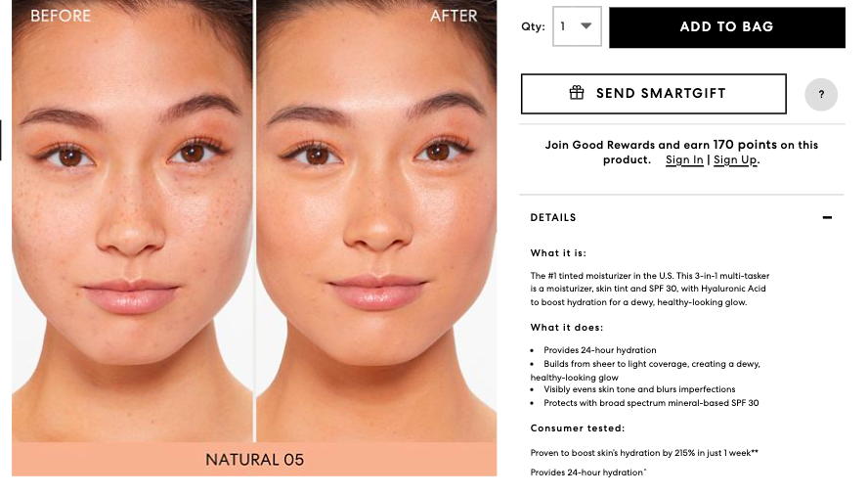This screenshot has width=868, height=495.
Task: Click the Qty label text
Action: 533,26
